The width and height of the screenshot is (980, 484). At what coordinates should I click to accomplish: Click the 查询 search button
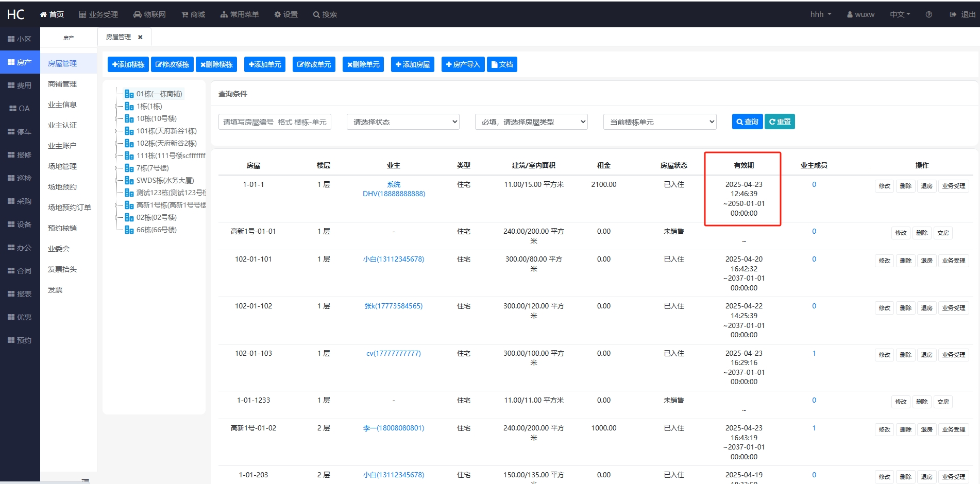click(x=747, y=122)
